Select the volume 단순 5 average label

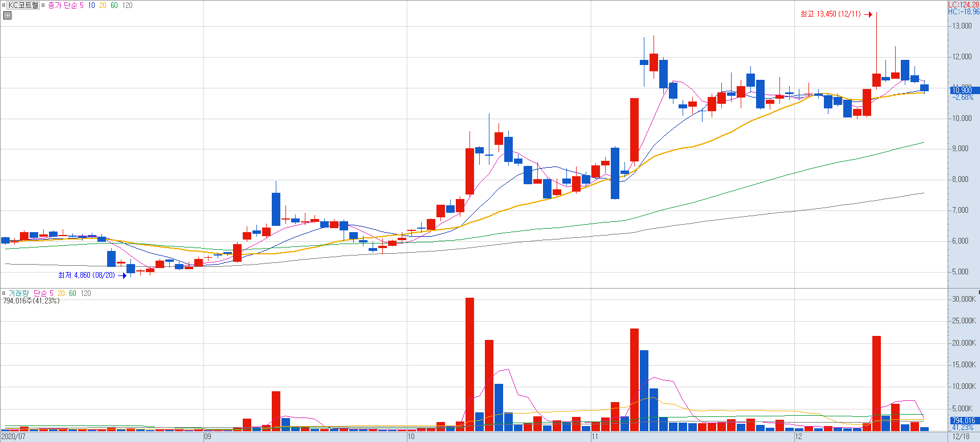[x=43, y=293]
